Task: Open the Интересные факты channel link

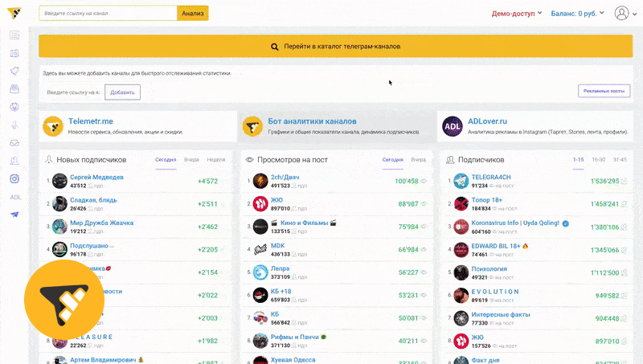Action: click(x=501, y=315)
